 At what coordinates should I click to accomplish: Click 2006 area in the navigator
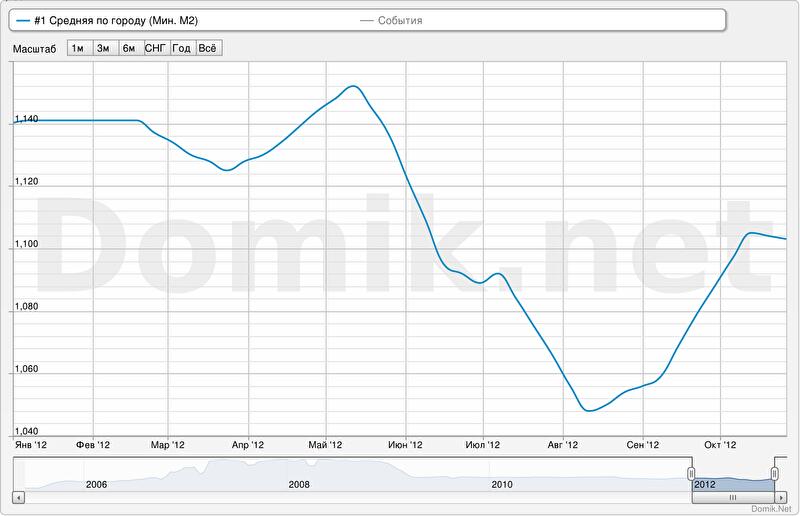coord(97,475)
